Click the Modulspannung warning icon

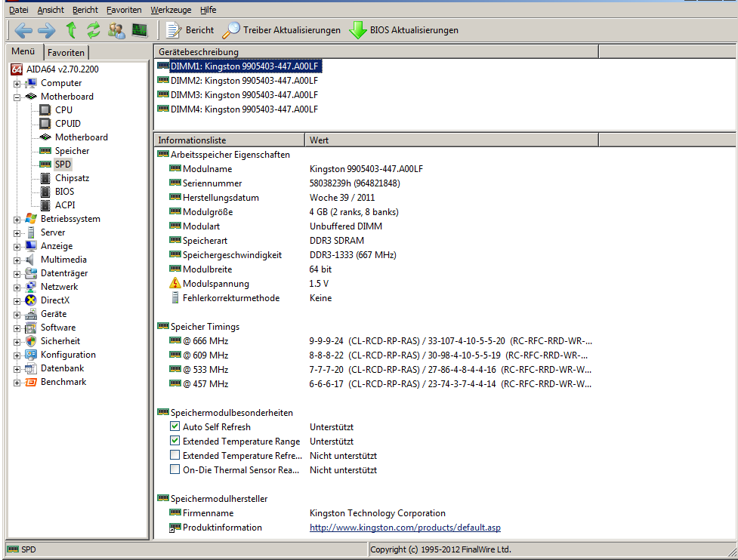(x=175, y=284)
